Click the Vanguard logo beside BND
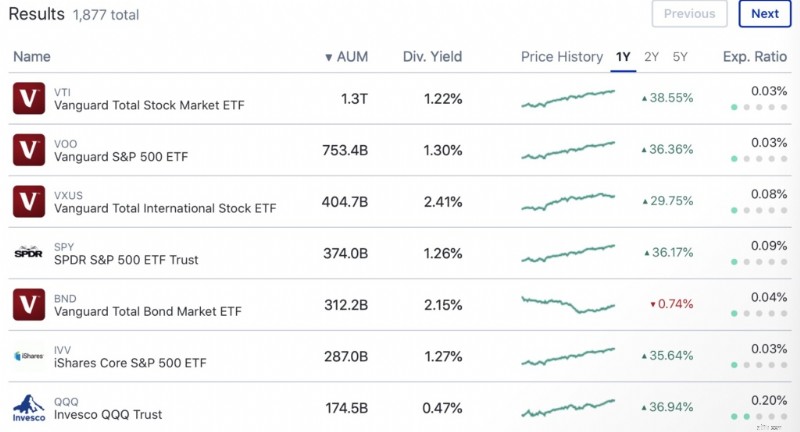The image size is (800, 432). click(x=29, y=304)
